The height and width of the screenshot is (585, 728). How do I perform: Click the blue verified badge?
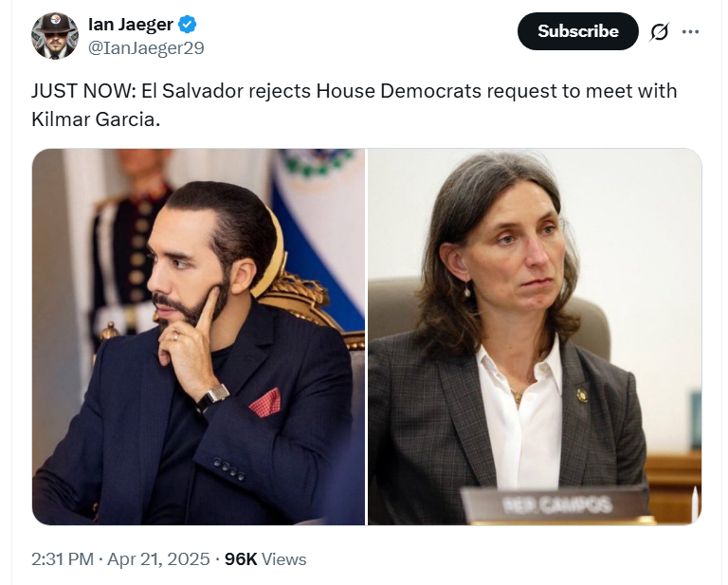click(187, 24)
